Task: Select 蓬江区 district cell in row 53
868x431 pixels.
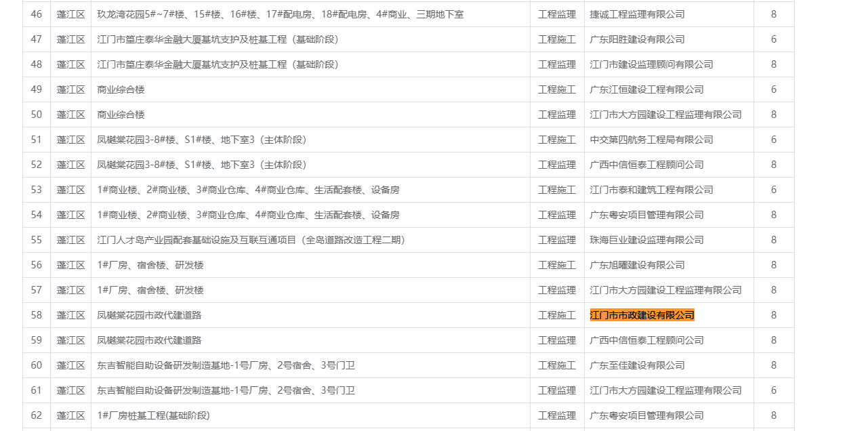Action: pyautogui.click(x=70, y=190)
